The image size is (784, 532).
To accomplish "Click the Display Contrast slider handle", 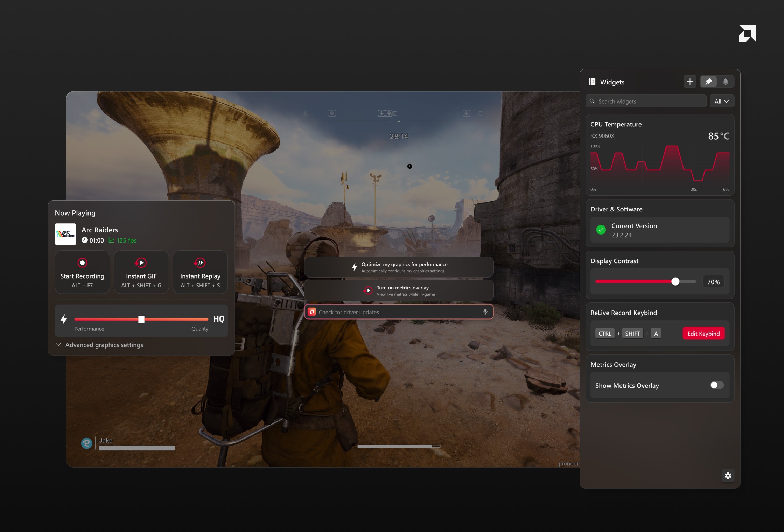I will point(675,282).
